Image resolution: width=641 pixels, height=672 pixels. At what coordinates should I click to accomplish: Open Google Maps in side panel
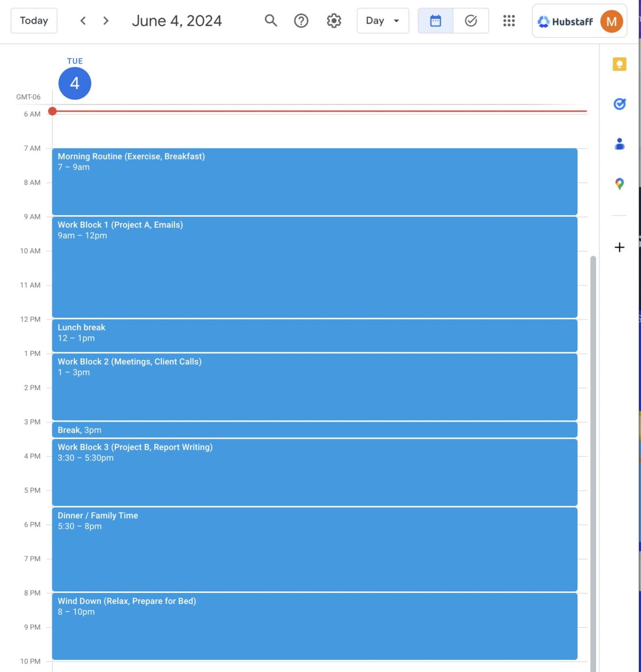[x=619, y=184]
